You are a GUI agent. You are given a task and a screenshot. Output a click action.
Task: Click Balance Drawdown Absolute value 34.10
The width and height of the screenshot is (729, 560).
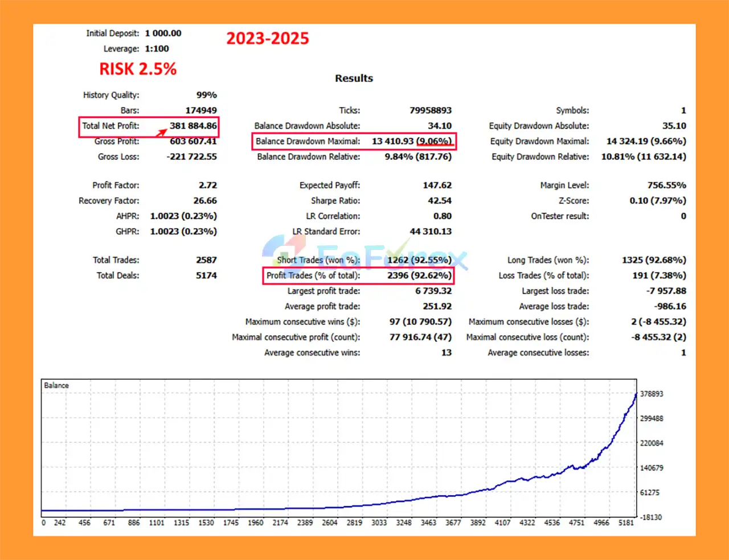pos(440,125)
